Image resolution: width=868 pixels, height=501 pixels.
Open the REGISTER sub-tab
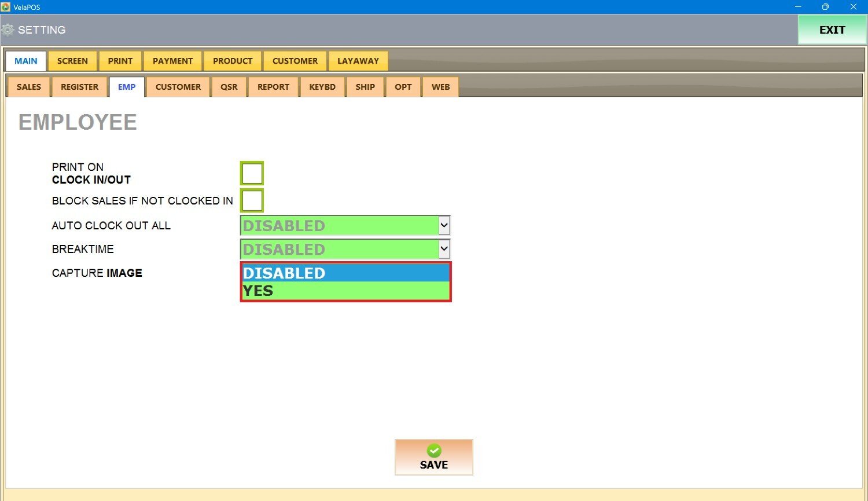(79, 87)
